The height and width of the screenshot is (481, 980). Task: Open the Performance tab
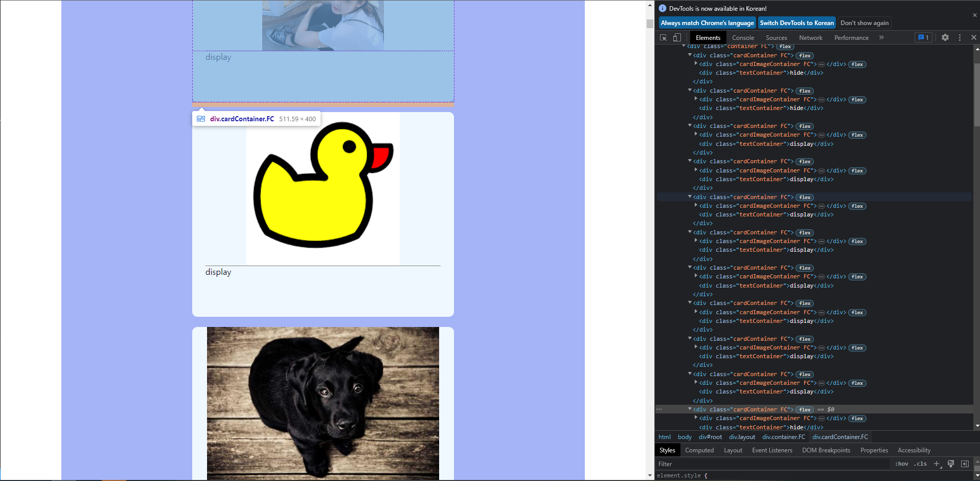click(851, 37)
